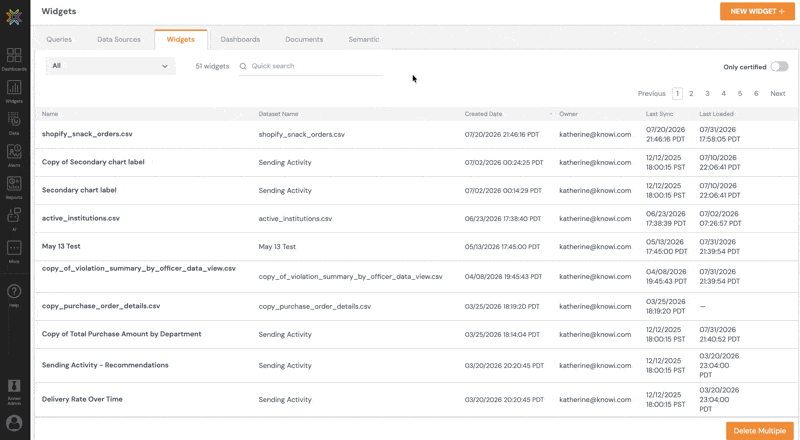Open the active_institutions.csv widget name
The image size is (800, 440).
point(81,218)
